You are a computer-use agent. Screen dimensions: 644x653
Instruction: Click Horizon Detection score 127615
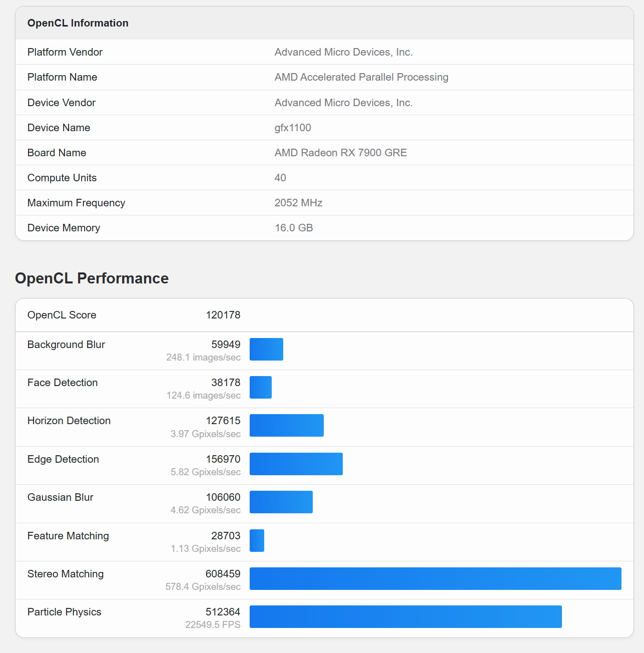(223, 421)
